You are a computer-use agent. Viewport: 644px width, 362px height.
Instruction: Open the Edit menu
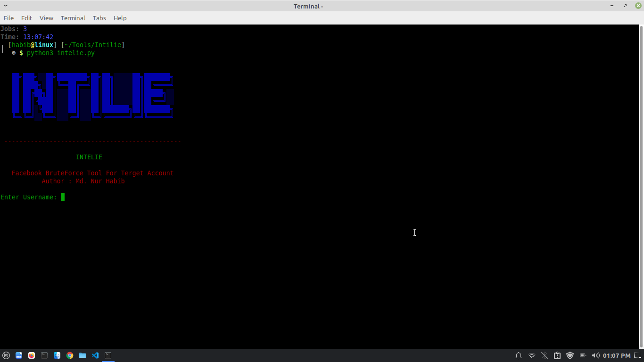26,18
